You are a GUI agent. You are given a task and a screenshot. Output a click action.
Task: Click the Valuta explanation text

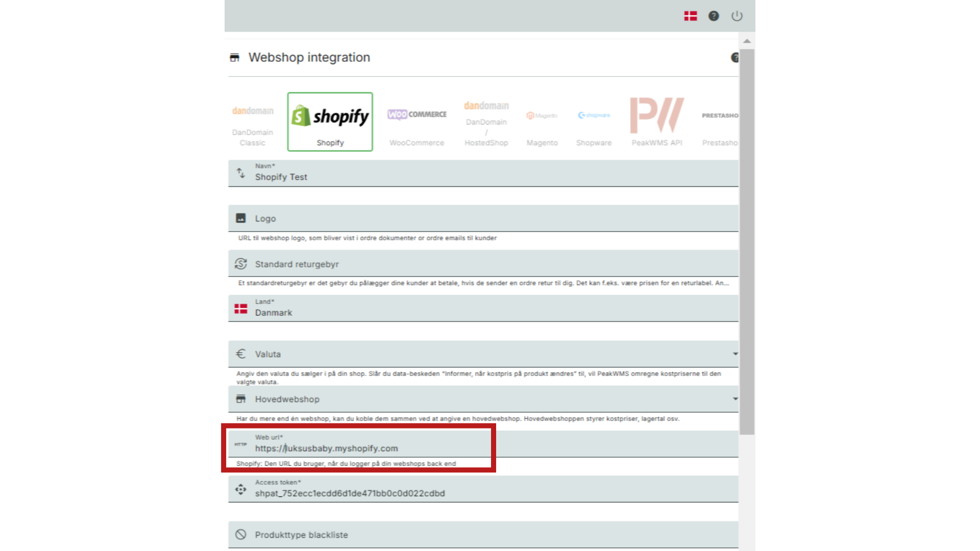[478, 378]
